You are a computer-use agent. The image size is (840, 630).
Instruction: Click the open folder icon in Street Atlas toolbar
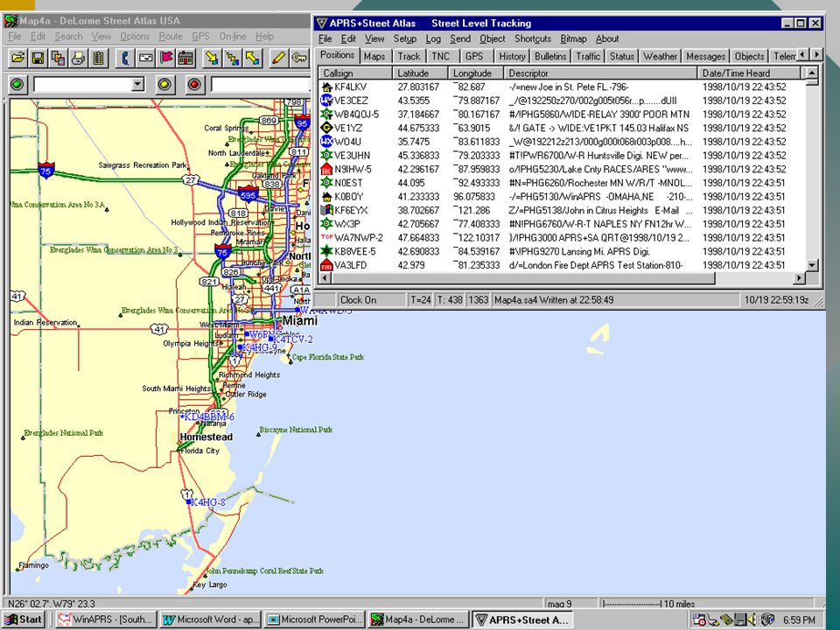(x=17, y=58)
